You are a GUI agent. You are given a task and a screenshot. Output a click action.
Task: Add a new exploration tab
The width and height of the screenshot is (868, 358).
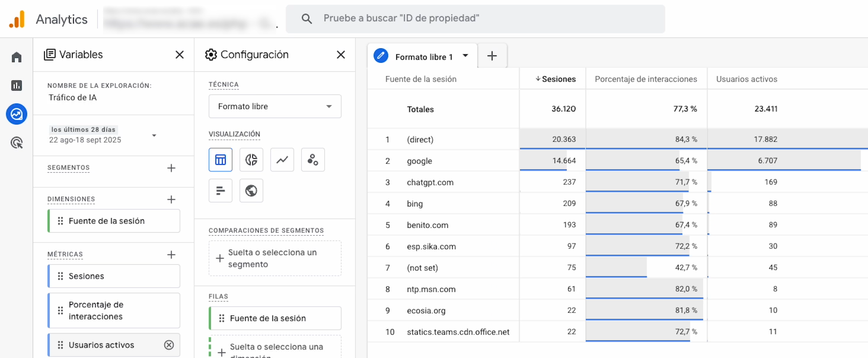pyautogui.click(x=492, y=56)
